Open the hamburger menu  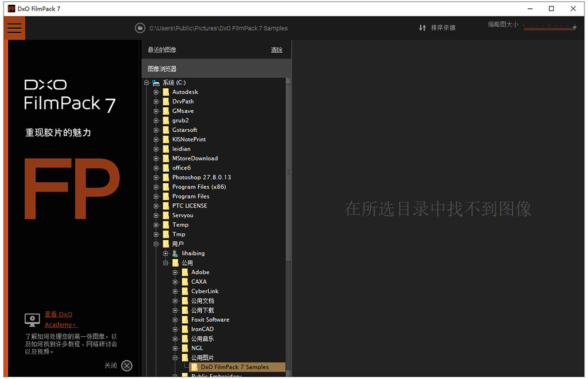14,28
